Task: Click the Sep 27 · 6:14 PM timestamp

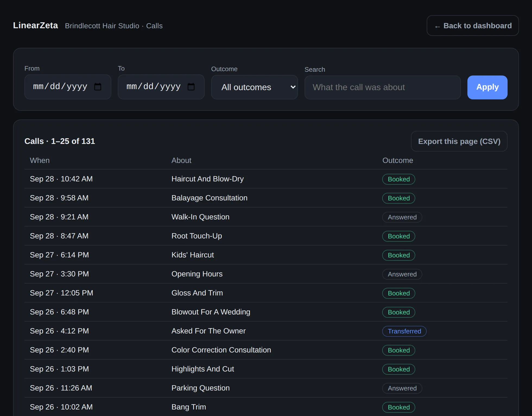Action: click(59, 255)
